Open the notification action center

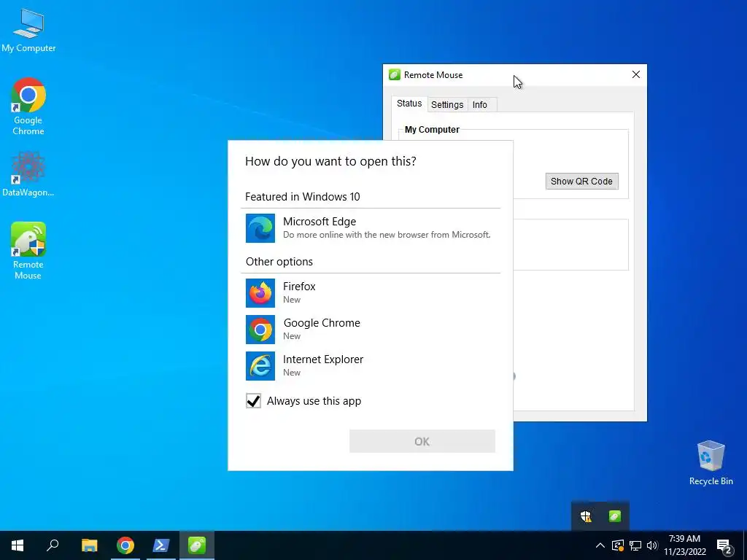tap(724, 546)
